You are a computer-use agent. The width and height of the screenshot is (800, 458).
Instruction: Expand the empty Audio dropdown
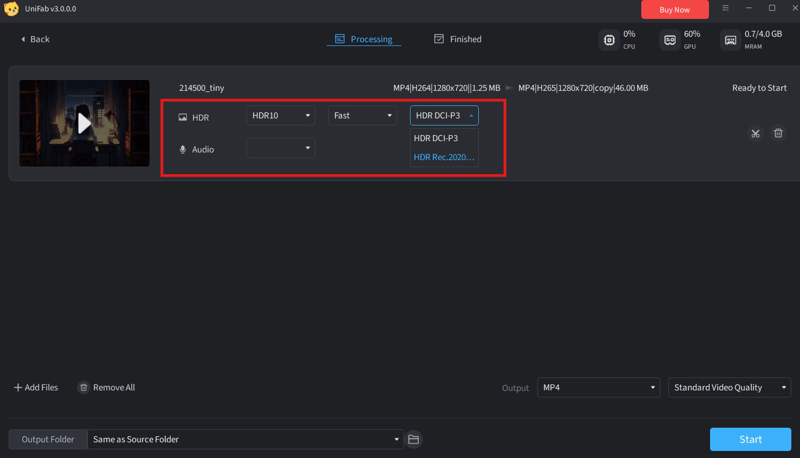pos(281,148)
